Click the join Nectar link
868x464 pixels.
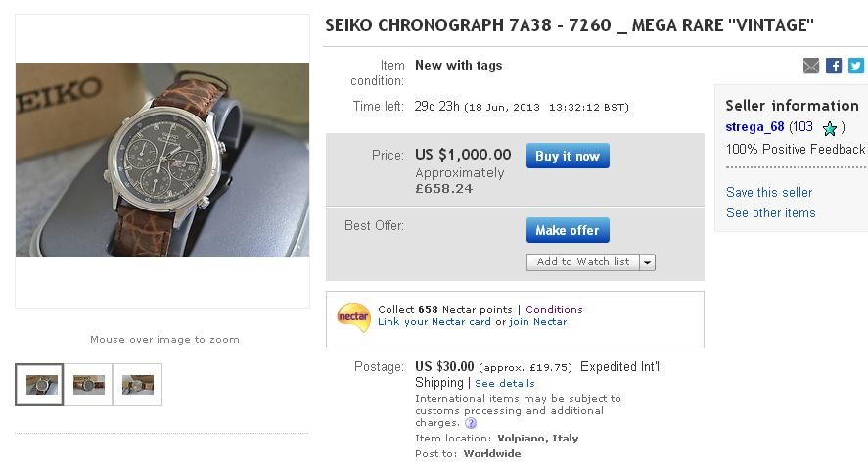click(537, 322)
